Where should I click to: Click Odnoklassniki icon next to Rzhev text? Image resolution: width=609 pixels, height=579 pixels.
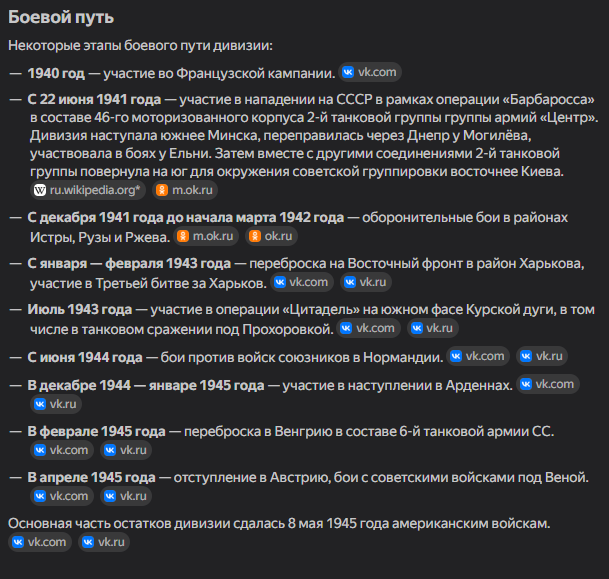[x=183, y=236]
